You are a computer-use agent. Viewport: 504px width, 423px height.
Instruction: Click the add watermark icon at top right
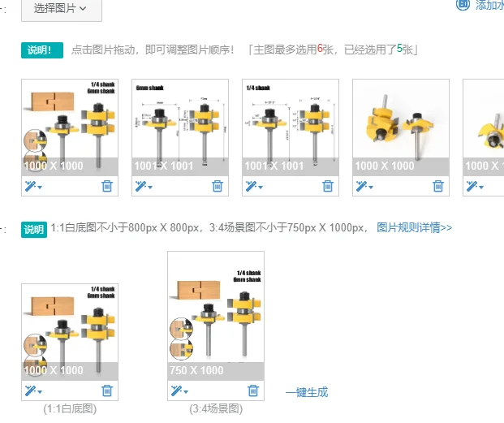click(x=463, y=5)
